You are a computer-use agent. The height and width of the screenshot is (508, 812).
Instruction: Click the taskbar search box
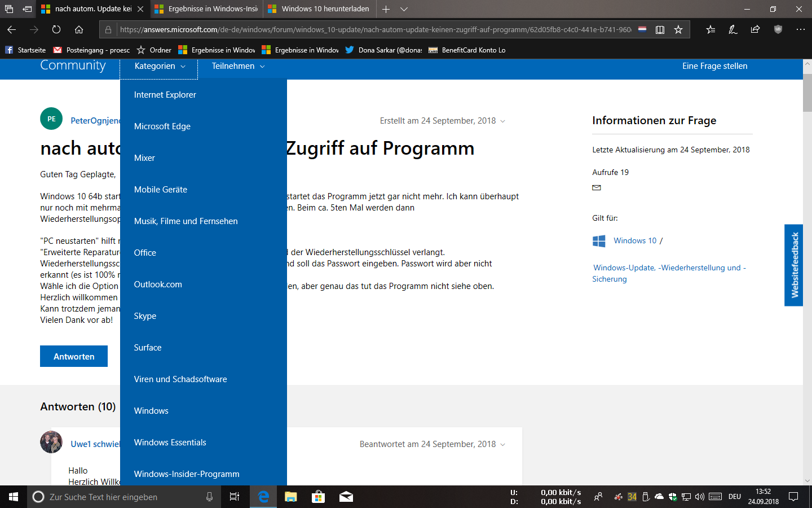pos(123,497)
